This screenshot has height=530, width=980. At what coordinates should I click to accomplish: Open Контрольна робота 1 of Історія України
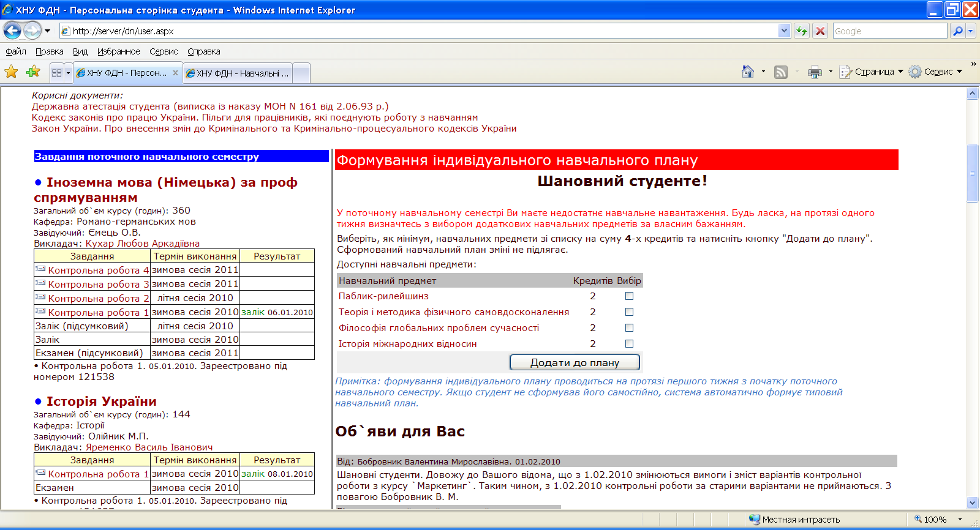[x=99, y=474]
